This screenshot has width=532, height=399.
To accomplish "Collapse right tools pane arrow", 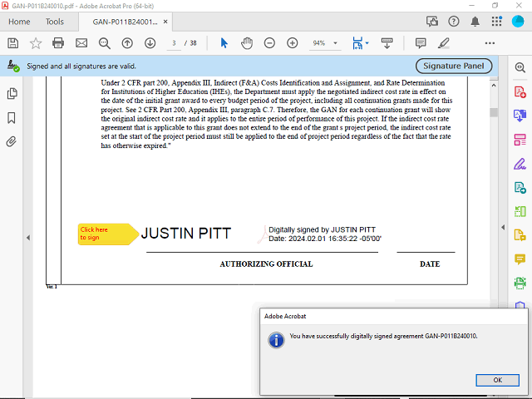I will pyautogui.click(x=503, y=227).
